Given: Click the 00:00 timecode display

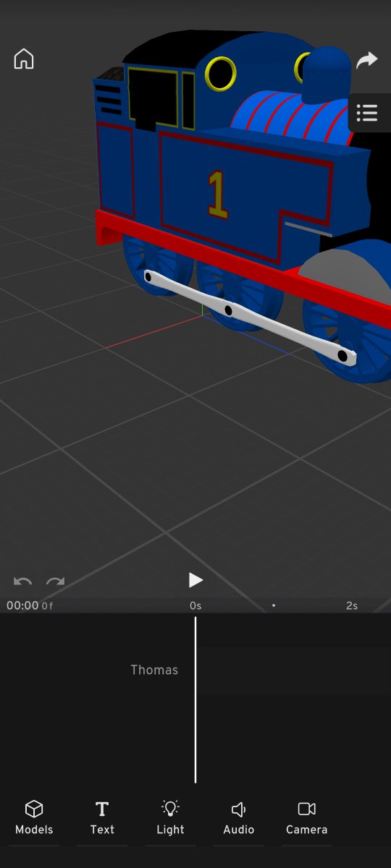Looking at the screenshot, I should point(22,605).
